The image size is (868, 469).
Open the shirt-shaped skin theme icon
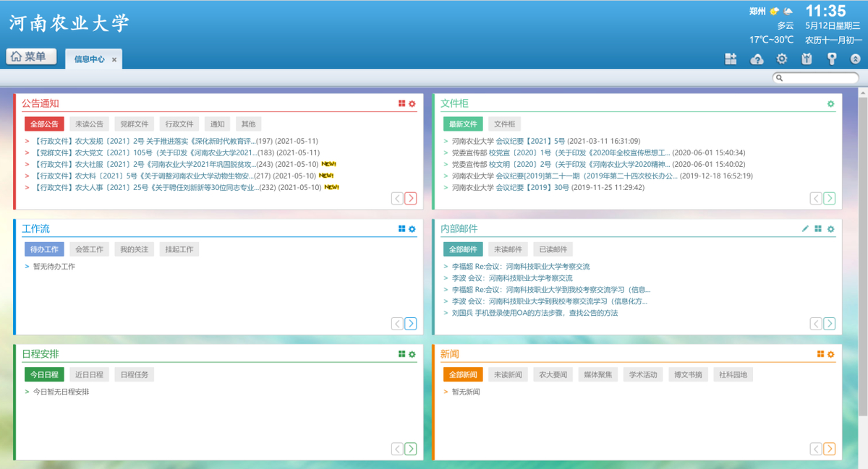pos(807,59)
